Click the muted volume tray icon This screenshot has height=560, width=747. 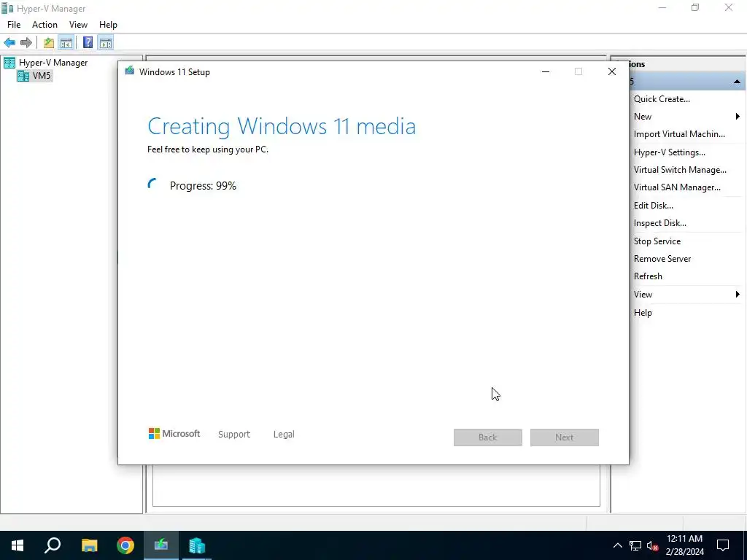click(653, 545)
